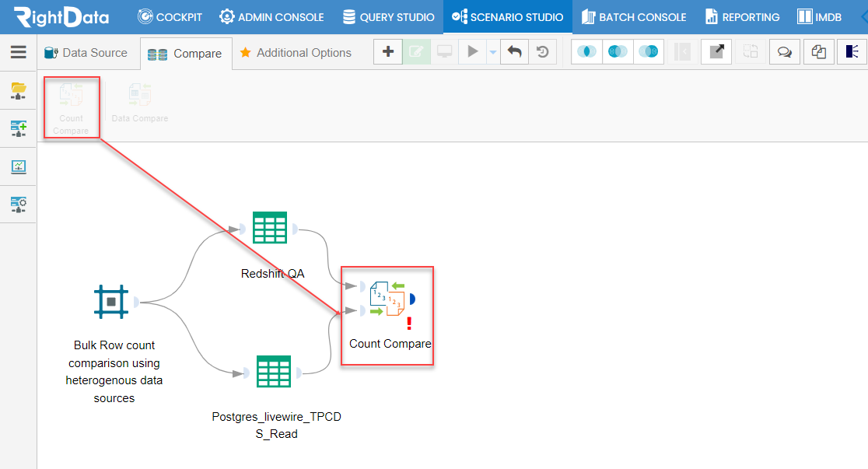
Task: Click the red exclamation error on Count Compare
Action: pos(409,324)
